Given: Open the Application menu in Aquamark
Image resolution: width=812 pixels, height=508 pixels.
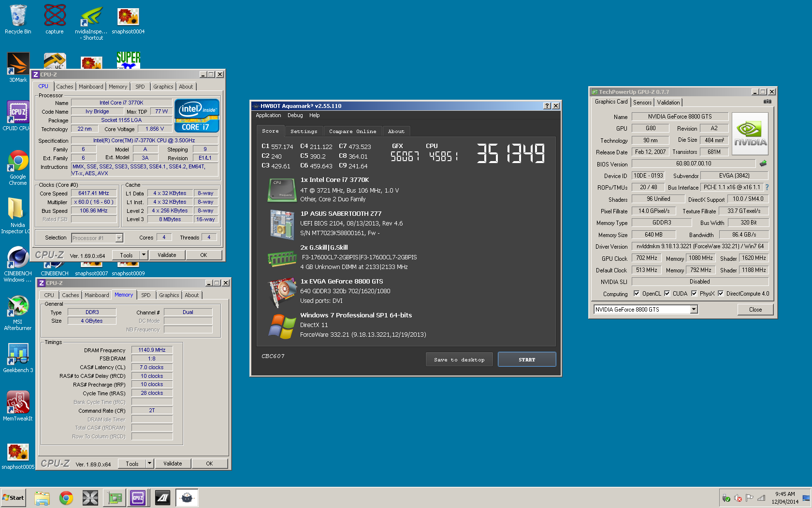Looking at the screenshot, I should 268,115.
